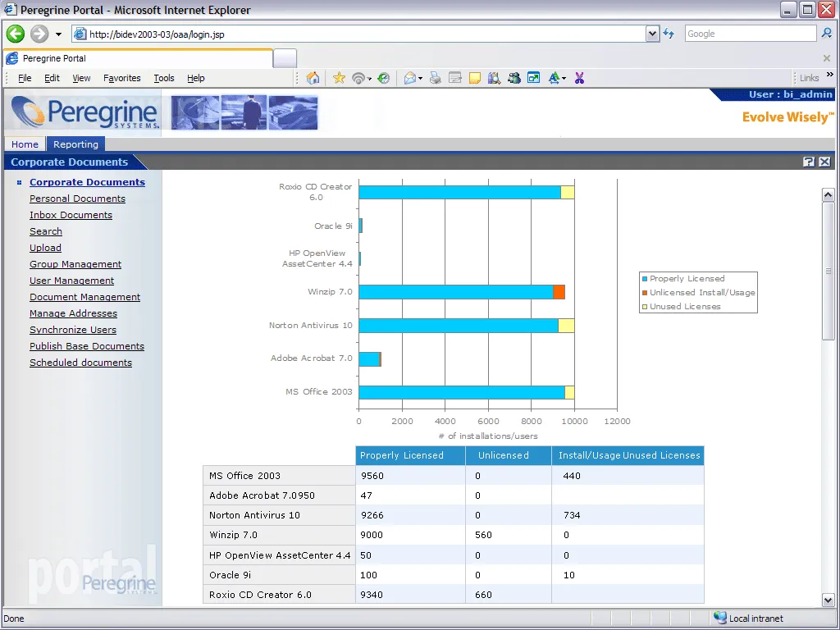Click the Refresh arrows next to the address bar
840x630 pixels.
[669, 34]
